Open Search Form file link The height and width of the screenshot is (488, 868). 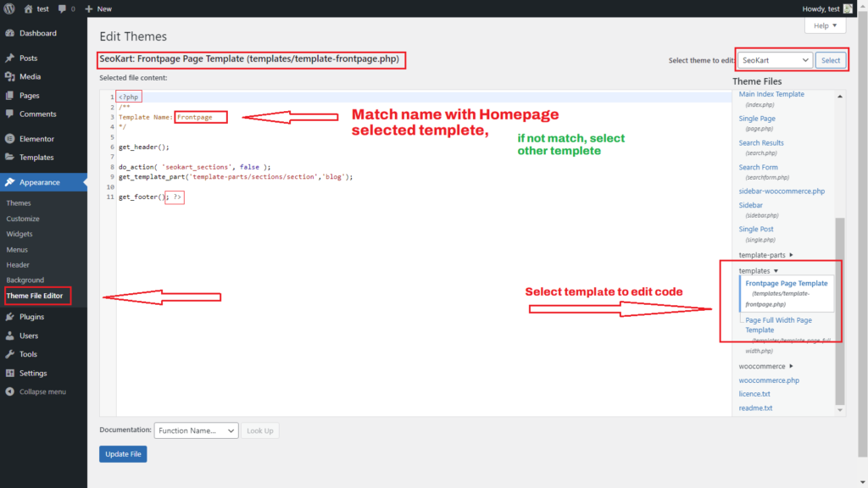tap(758, 167)
